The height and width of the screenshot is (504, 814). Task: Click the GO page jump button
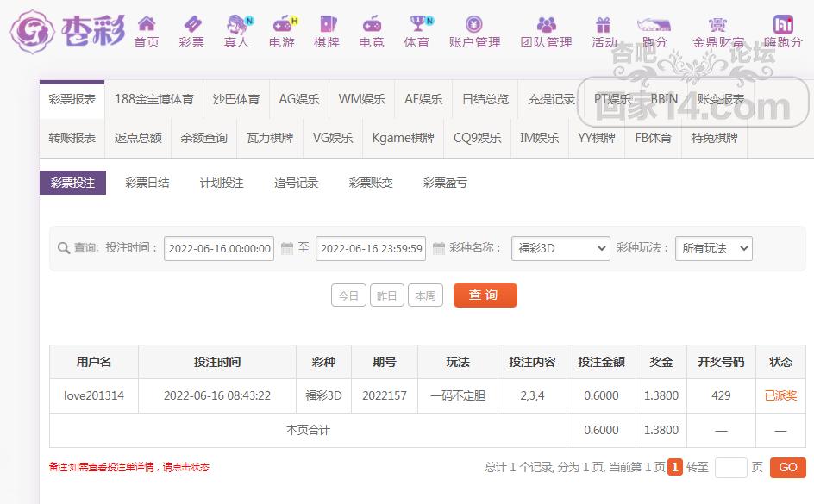[x=788, y=467]
